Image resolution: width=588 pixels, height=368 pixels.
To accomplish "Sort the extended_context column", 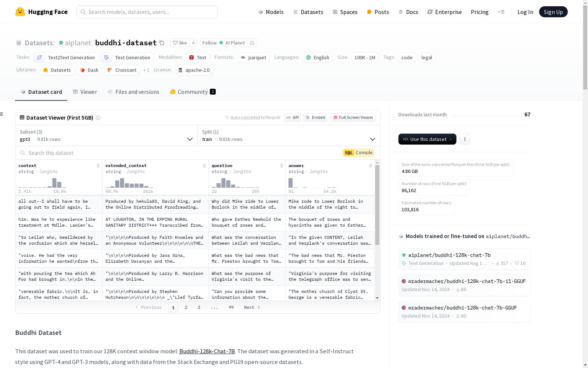I will 204,166.
